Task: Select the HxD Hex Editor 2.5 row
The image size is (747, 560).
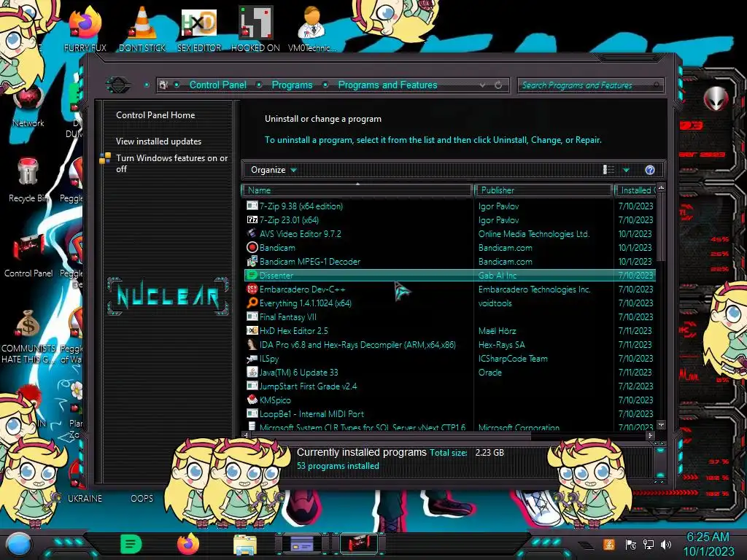Action: (449, 330)
